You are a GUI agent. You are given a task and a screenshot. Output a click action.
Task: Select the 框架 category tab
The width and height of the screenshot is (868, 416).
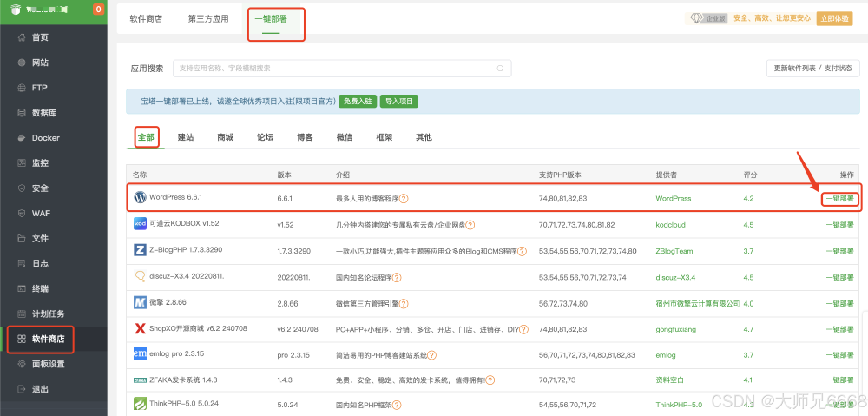tap(385, 137)
